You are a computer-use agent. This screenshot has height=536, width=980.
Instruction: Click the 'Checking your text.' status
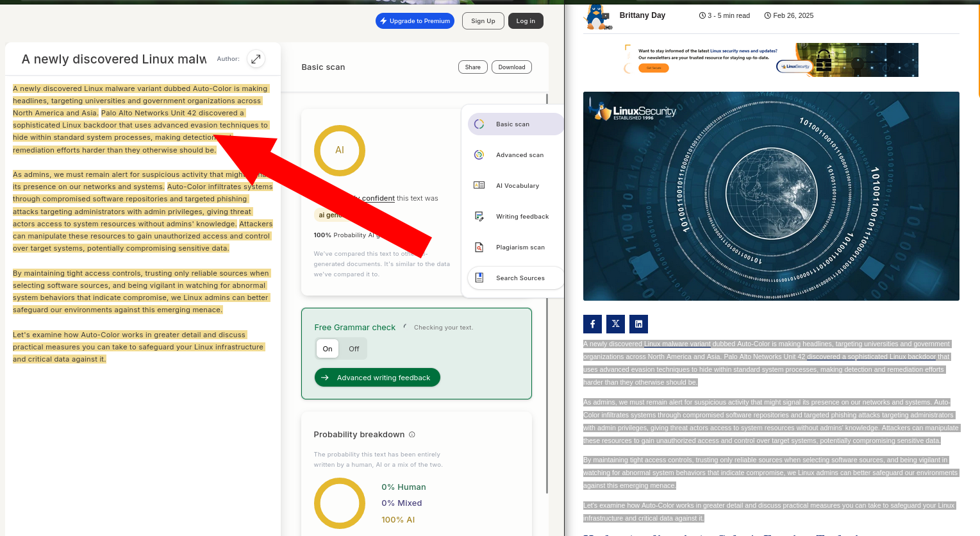pyautogui.click(x=444, y=328)
